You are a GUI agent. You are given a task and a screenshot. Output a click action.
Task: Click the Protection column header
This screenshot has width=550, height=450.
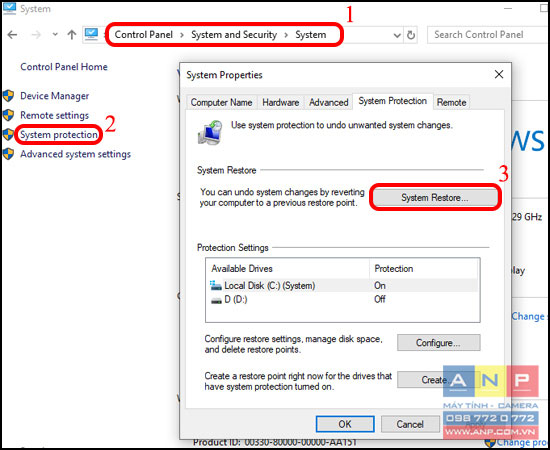tap(424, 269)
